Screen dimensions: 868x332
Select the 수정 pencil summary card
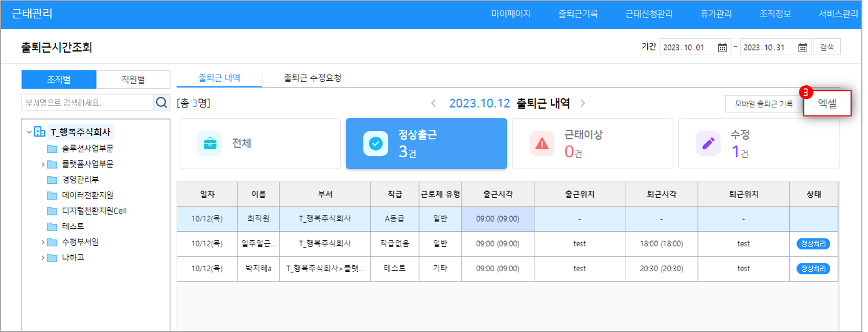pos(758,144)
